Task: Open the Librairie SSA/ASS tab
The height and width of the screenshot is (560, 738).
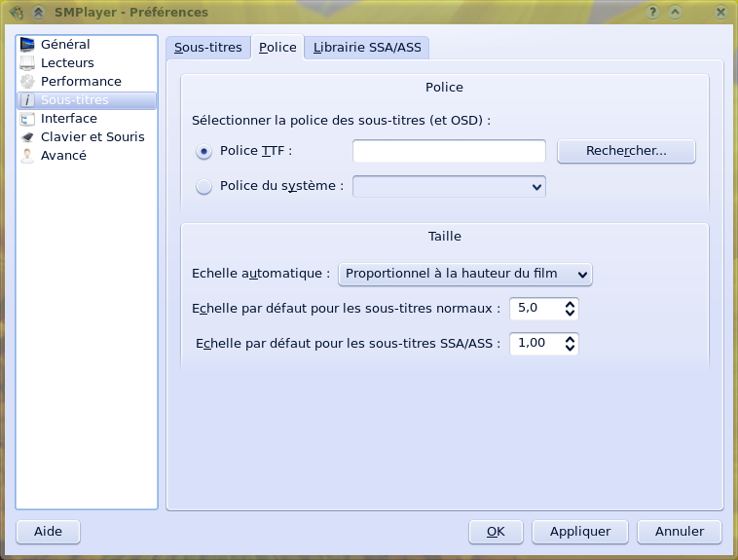Action: [x=367, y=48]
